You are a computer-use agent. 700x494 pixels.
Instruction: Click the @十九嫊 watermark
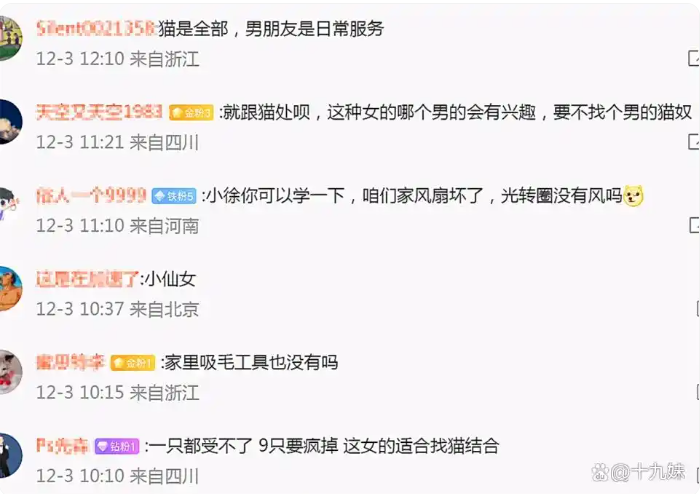(638, 472)
